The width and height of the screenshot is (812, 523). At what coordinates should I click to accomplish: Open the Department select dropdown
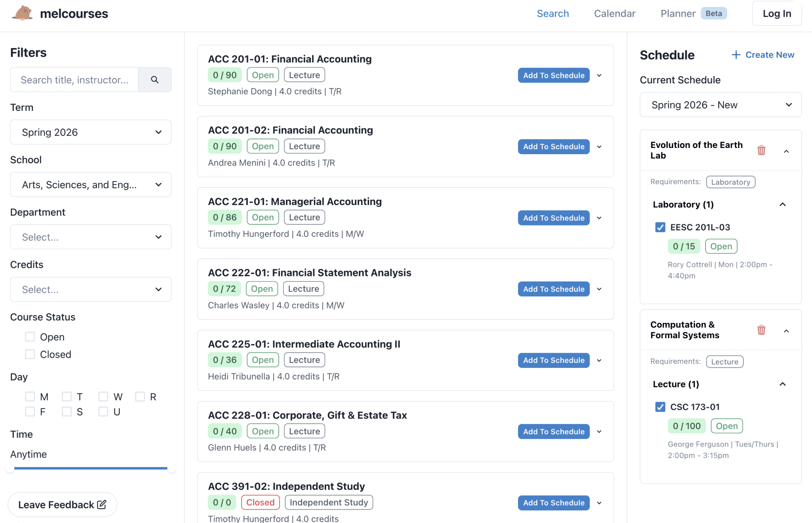point(91,237)
